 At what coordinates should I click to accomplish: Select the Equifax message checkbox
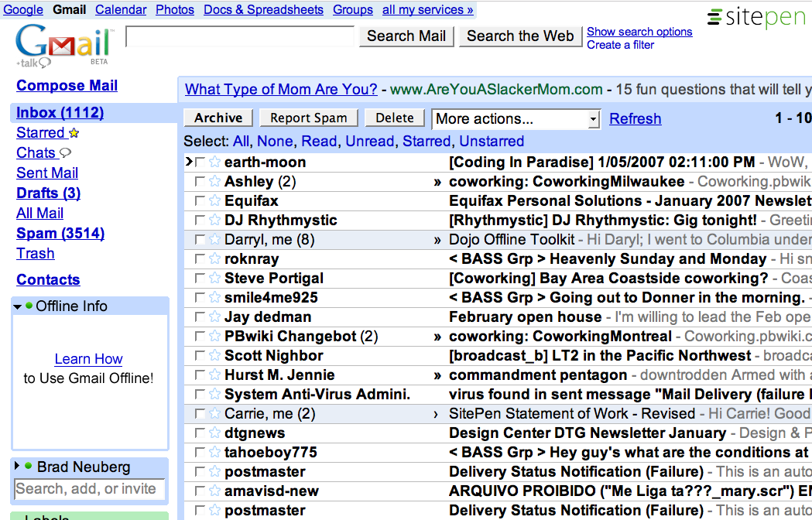200,200
